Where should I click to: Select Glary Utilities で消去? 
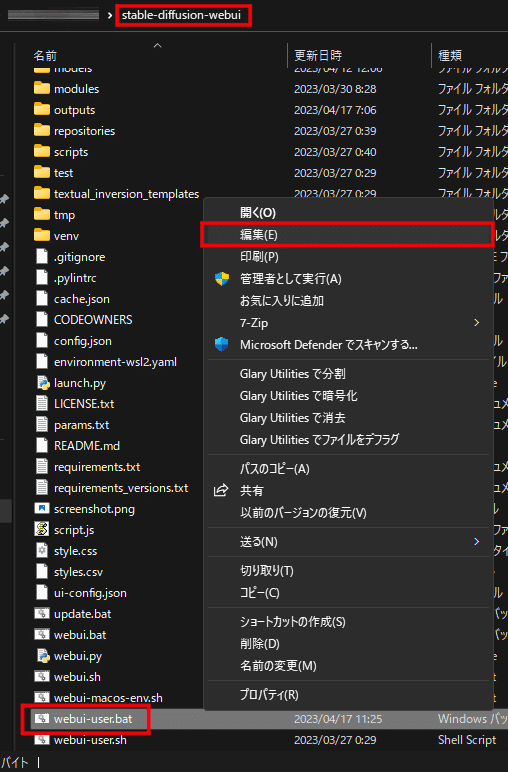click(349, 418)
